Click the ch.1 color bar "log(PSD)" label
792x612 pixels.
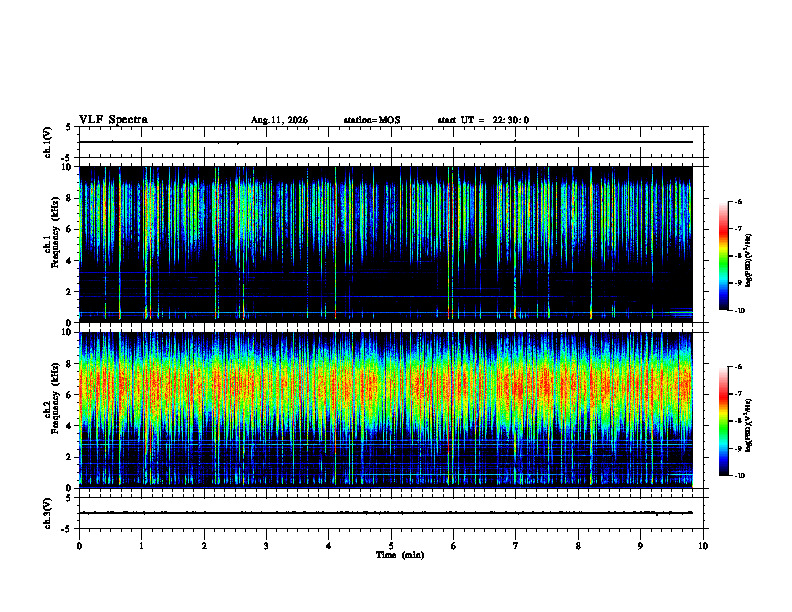(x=749, y=261)
